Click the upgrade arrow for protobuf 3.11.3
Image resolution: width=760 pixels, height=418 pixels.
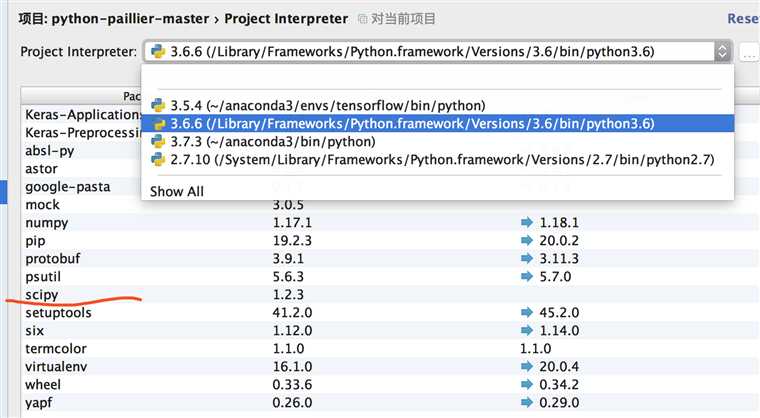coord(527,258)
